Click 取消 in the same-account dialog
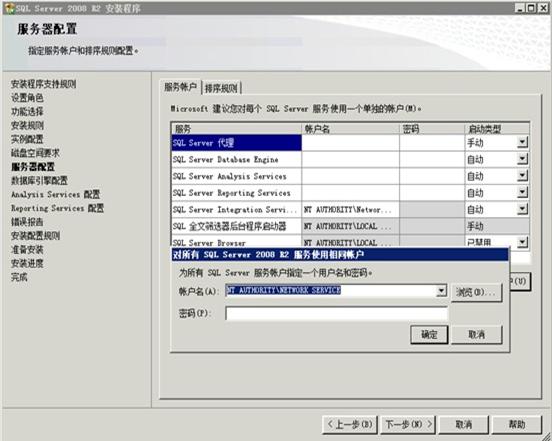Screen dimensions: 552x441 coord(477,334)
